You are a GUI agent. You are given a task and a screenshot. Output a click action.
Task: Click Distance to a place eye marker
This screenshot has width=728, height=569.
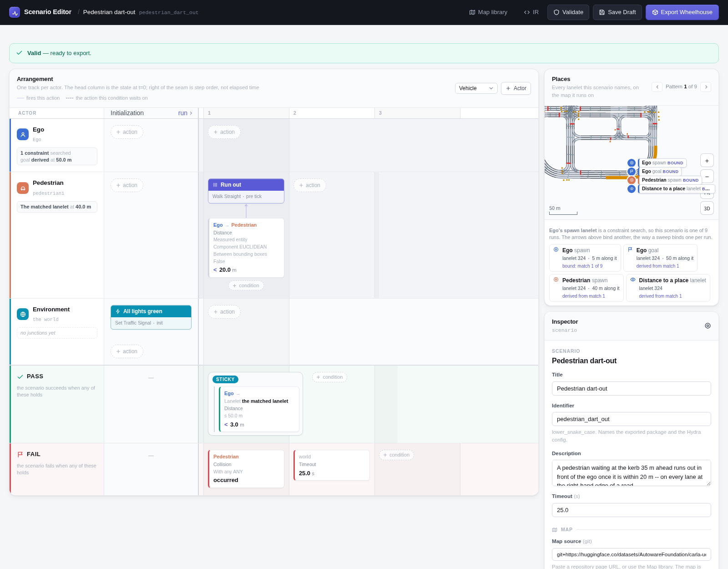click(632, 189)
